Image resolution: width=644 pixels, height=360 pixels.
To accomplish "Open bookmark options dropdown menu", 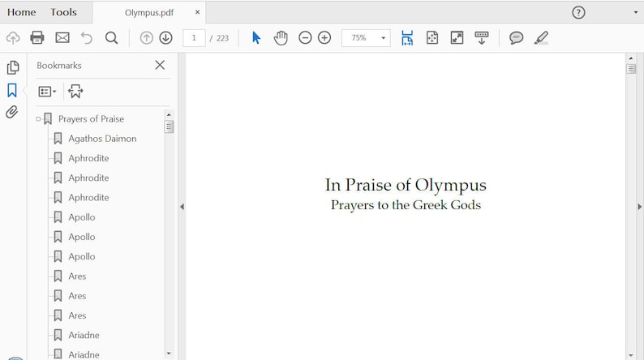I will point(47,91).
